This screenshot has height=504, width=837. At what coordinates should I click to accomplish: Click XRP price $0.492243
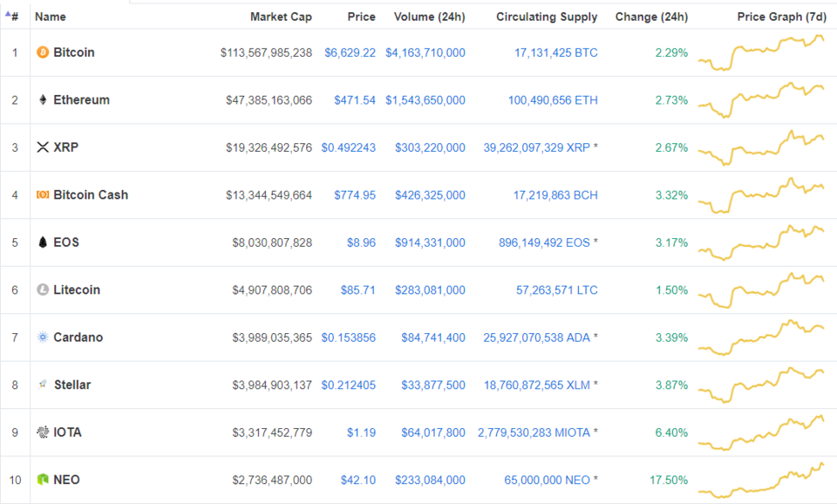(349, 148)
